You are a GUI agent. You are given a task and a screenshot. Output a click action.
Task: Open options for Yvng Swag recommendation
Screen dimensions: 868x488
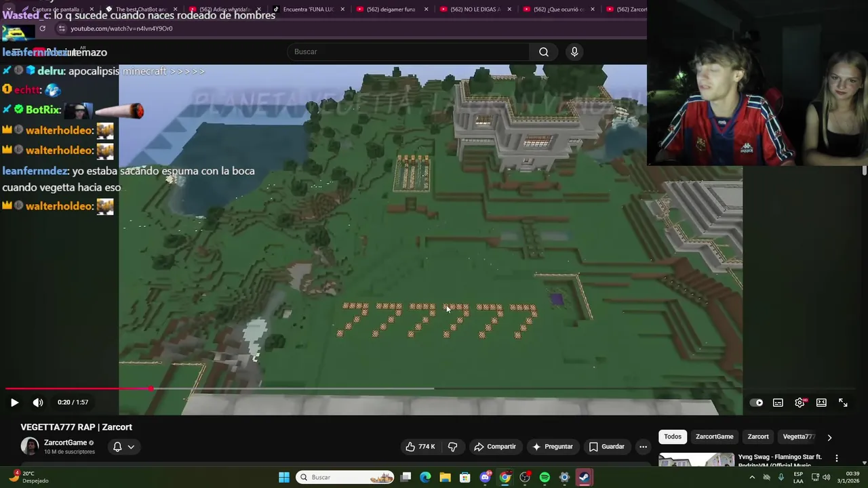pyautogui.click(x=837, y=458)
